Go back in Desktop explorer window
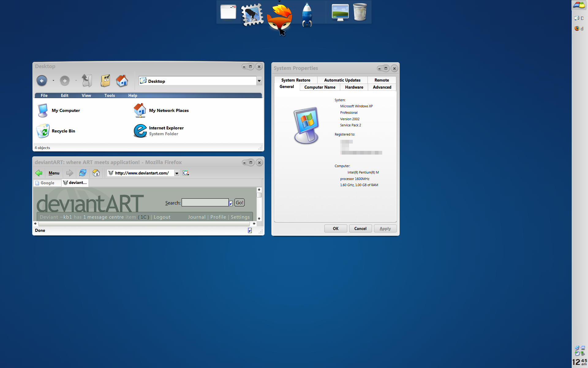 [x=42, y=81]
